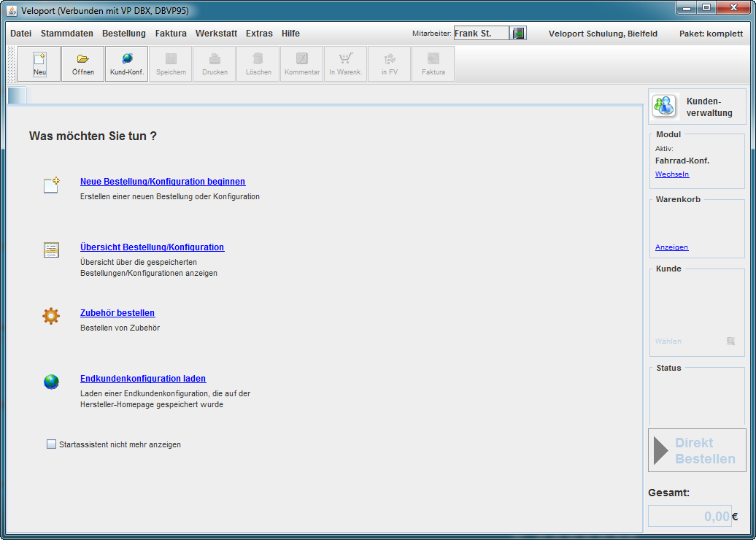Click the Neu toolbar icon
Image resolution: width=756 pixels, height=540 pixels.
tap(39, 63)
